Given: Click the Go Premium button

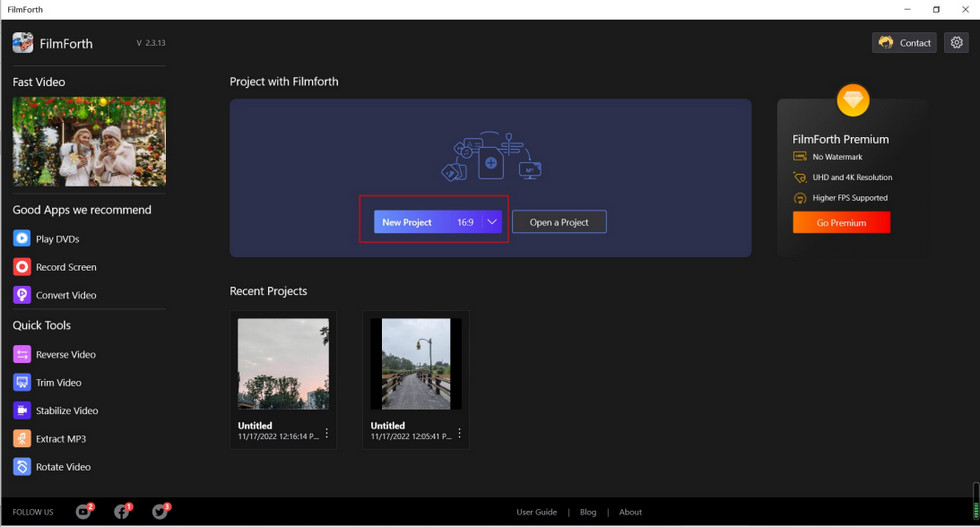Looking at the screenshot, I should coord(841,223).
